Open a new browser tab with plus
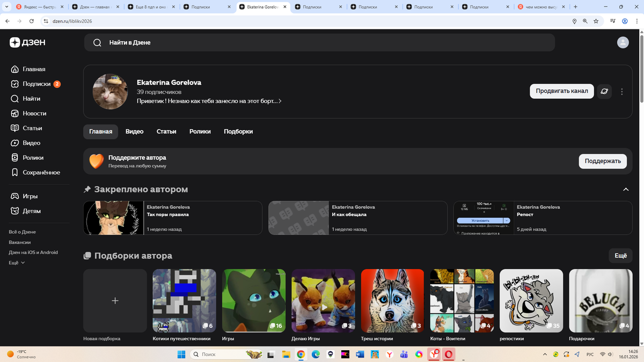The width and height of the screenshot is (644, 362). click(x=575, y=7)
